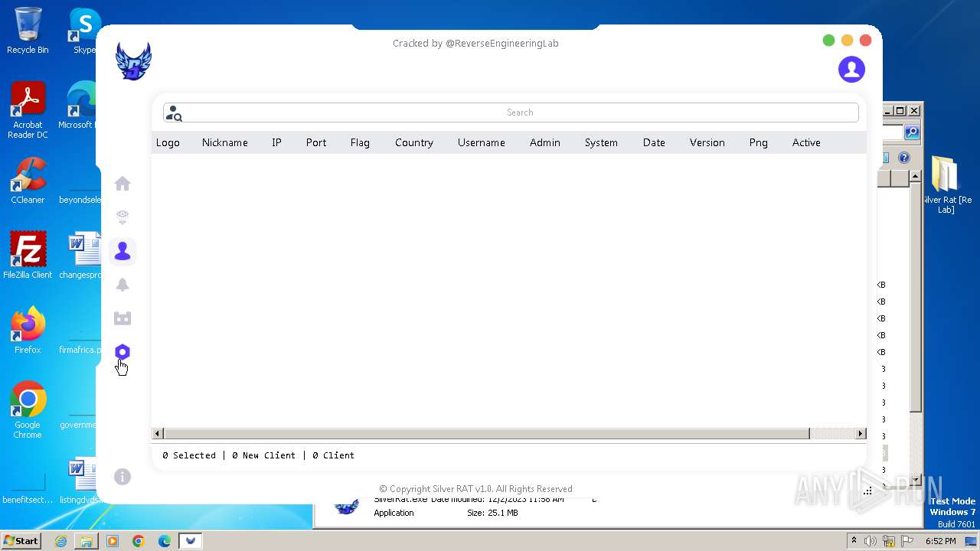Viewport: 980px width, 551px height.
Task: Sort by the Nickname column header
Action: pyautogui.click(x=224, y=142)
